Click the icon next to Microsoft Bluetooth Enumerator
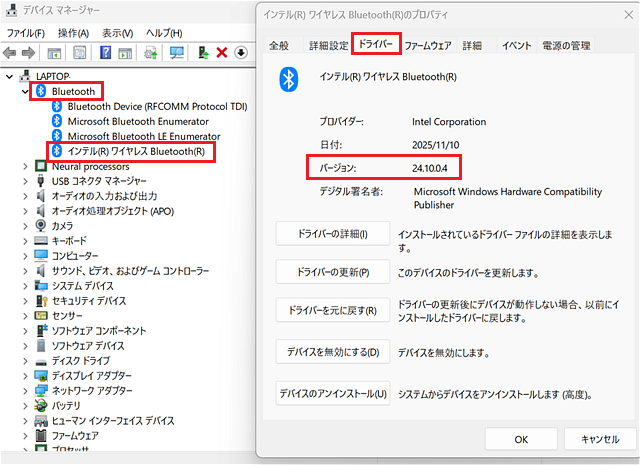Screen dimensions: 640x465 (x=57, y=121)
